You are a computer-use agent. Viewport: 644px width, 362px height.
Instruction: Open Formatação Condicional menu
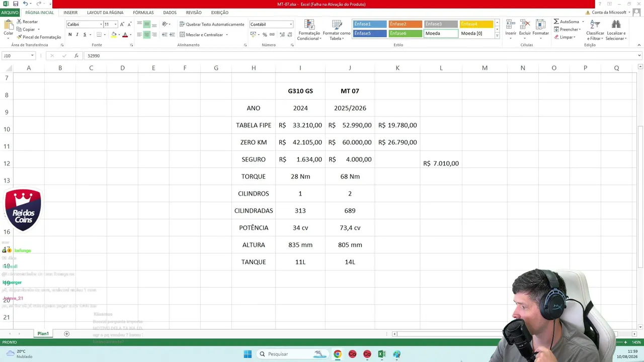(x=309, y=30)
